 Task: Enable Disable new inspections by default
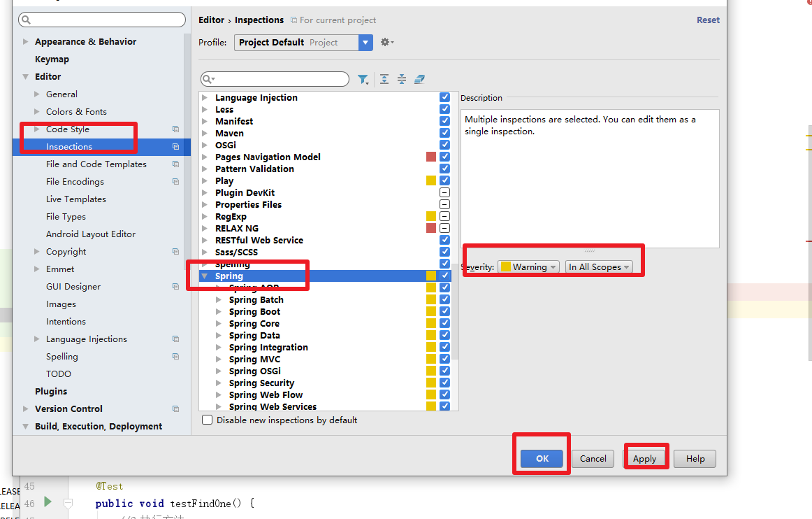click(207, 420)
